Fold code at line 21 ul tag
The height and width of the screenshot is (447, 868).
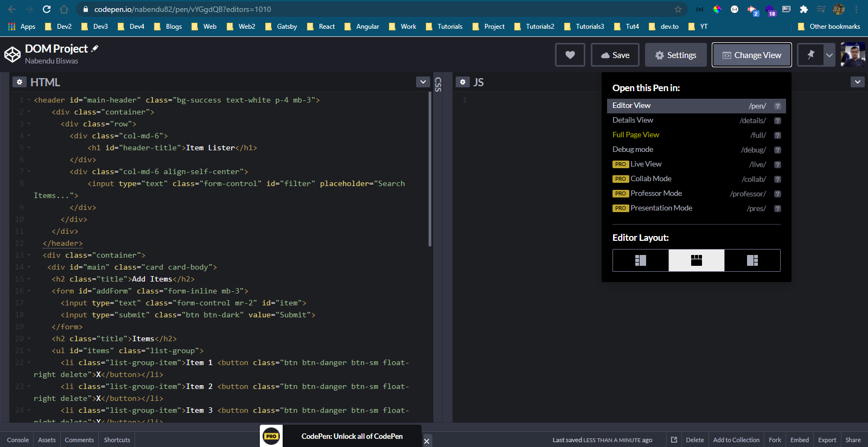click(x=29, y=350)
